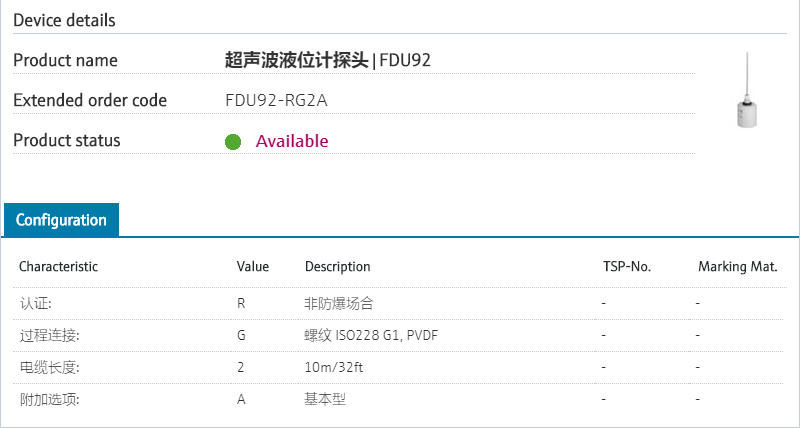Select the 电缆长度 characteristic row
This screenshot has height=428, width=801.
(x=49, y=367)
